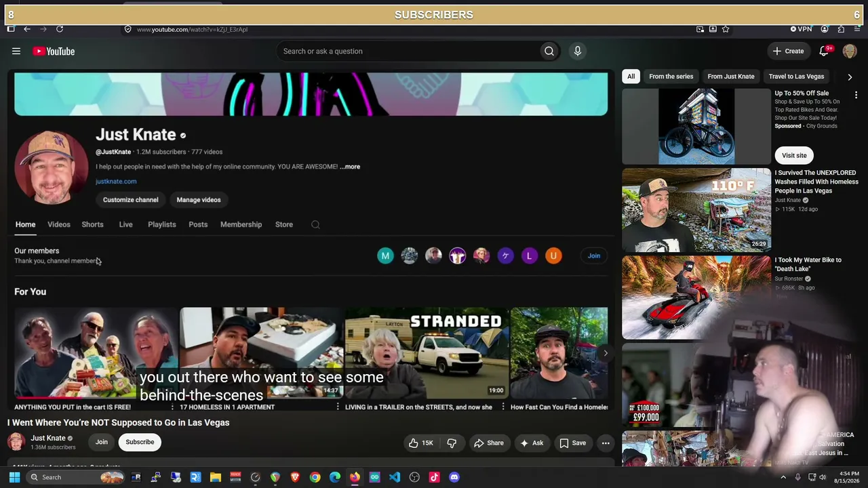This screenshot has height=488, width=868.
Task: Open UNEXPLORED Washes video thumbnail
Action: [696, 210]
